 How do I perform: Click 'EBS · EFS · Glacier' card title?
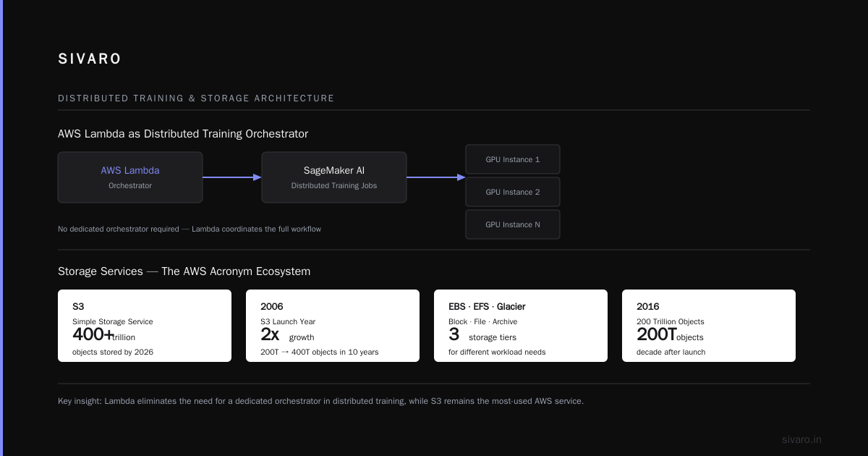[487, 306]
